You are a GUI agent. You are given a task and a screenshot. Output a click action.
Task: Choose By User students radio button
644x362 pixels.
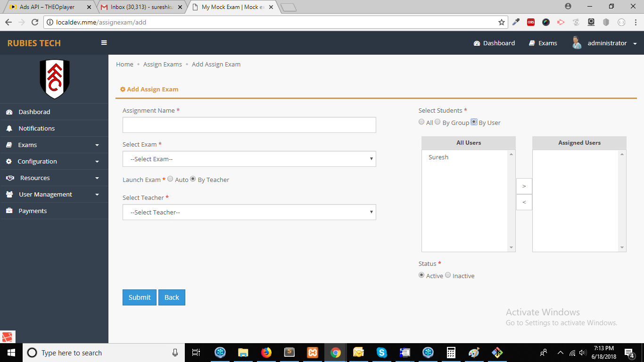point(474,122)
